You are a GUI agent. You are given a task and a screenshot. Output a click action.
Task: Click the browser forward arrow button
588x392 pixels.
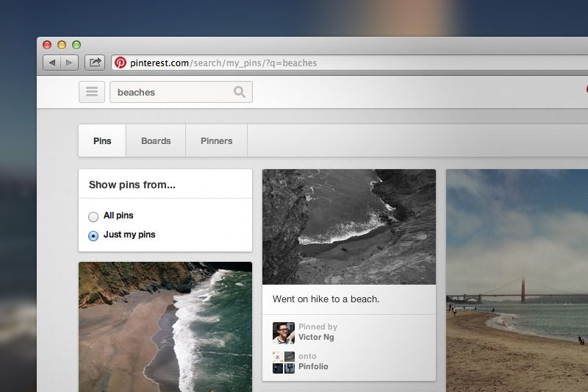coord(69,63)
